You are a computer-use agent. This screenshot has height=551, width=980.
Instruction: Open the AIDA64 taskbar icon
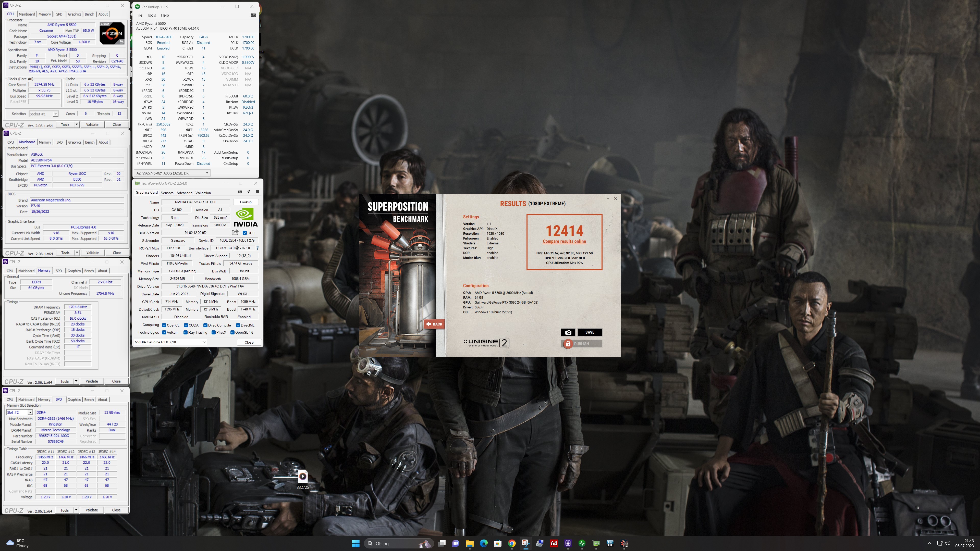[x=554, y=543]
